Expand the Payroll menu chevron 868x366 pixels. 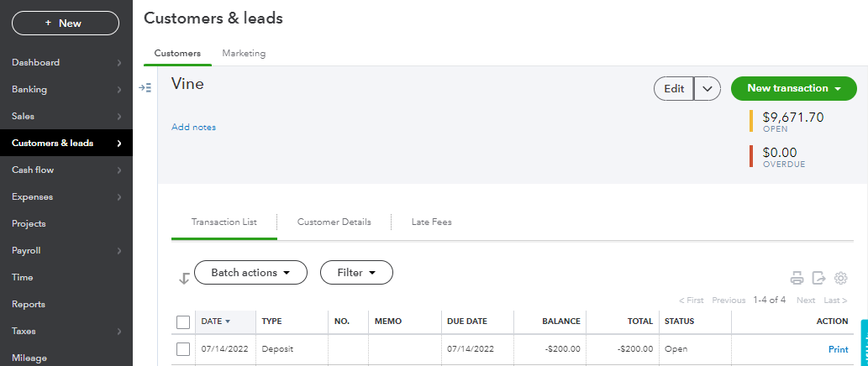pyautogui.click(x=119, y=251)
